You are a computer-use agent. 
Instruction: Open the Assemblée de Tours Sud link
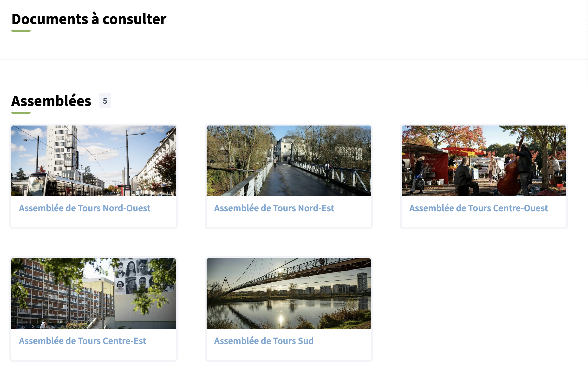(x=264, y=341)
